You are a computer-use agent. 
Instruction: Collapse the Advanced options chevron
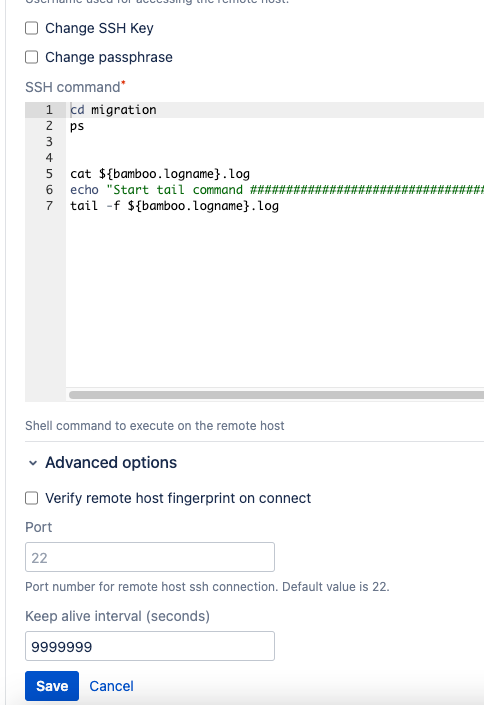(33, 463)
